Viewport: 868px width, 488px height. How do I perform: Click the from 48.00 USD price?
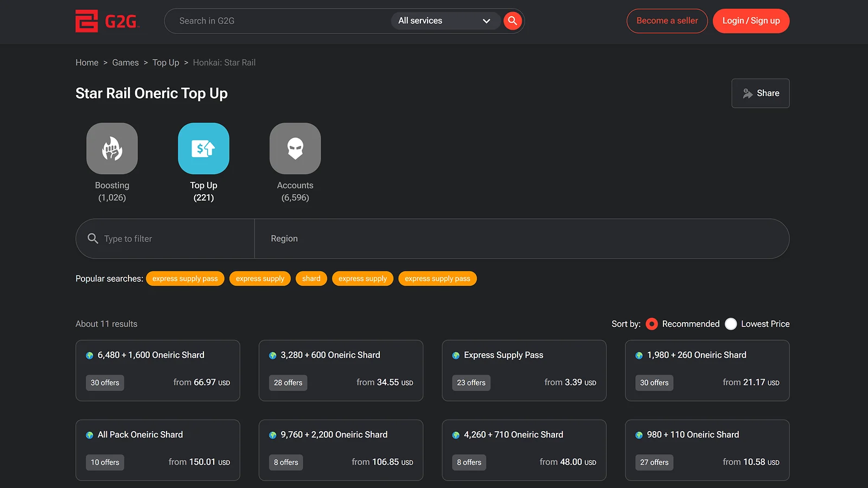click(x=568, y=462)
